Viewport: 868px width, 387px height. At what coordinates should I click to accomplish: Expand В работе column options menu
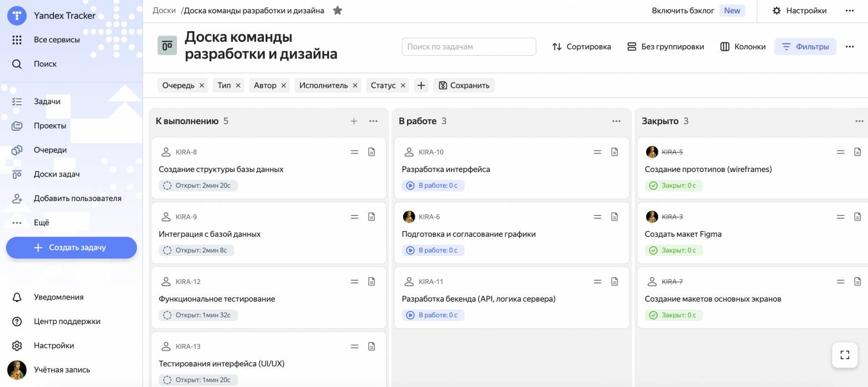tap(616, 121)
